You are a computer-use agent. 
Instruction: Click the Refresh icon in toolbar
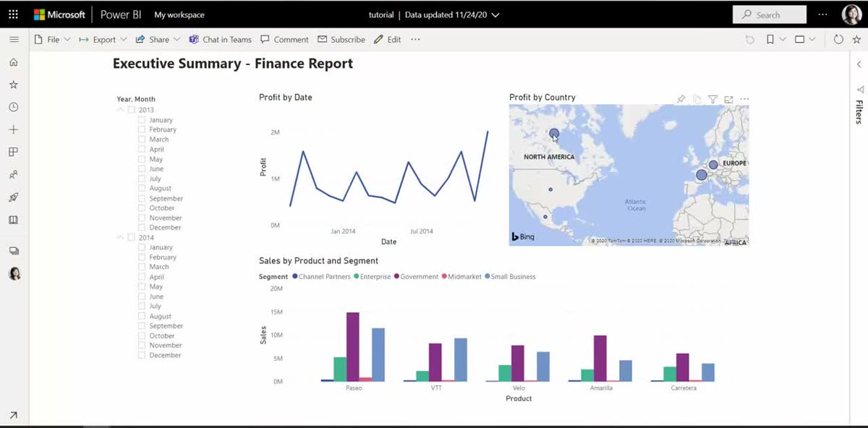[838, 40]
